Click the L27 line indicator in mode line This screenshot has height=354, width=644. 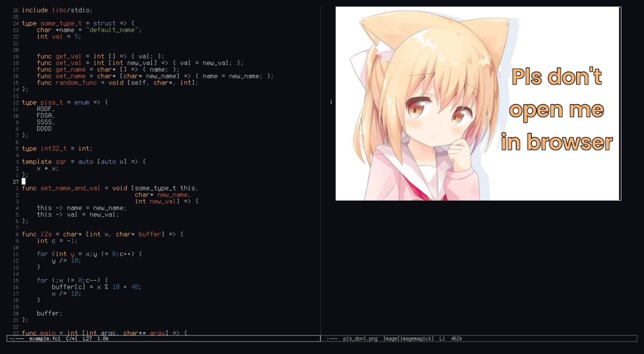87,339
